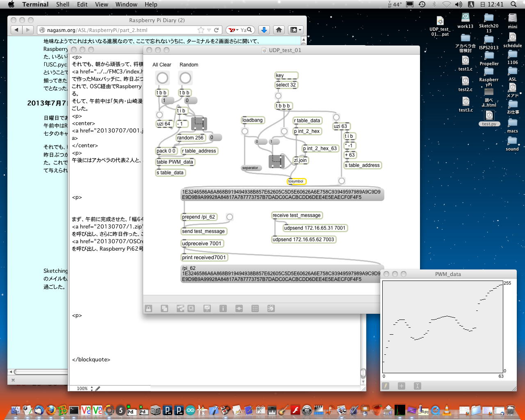Click the browser downloads arrow icon
The image size is (525, 420).
264,30
